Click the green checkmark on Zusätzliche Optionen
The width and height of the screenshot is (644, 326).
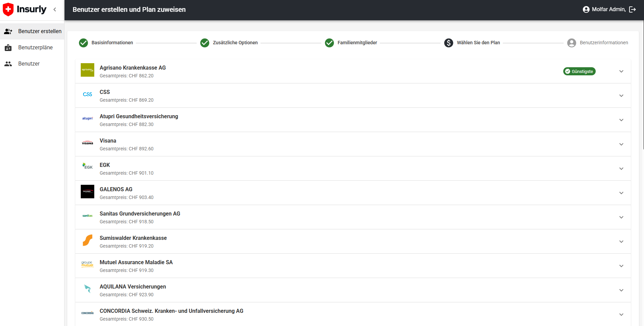(x=205, y=43)
